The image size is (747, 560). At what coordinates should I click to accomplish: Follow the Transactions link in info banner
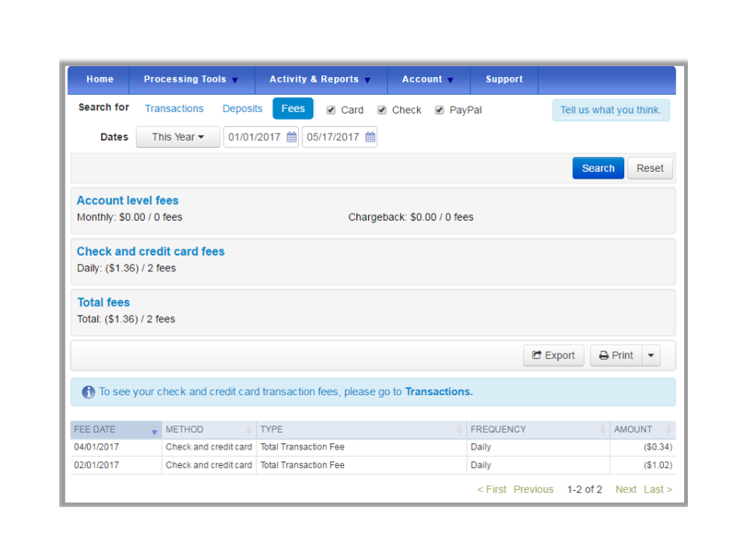tap(439, 391)
